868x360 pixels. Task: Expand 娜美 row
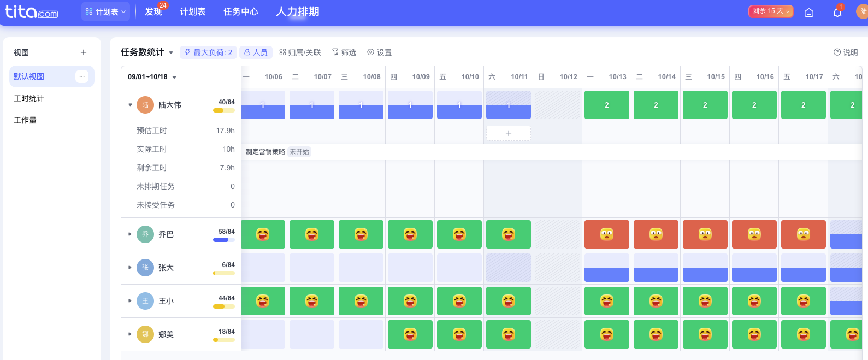130,334
